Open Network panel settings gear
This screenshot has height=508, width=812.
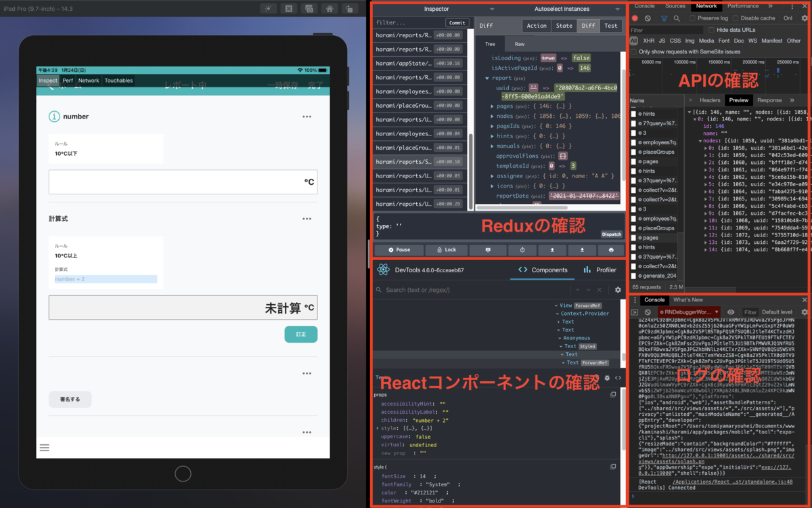pos(805,18)
